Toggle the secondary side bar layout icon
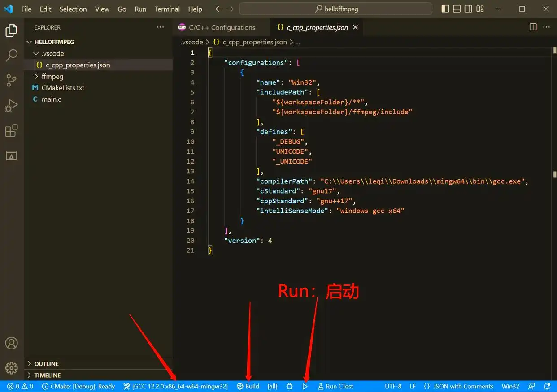 pyautogui.click(x=468, y=9)
